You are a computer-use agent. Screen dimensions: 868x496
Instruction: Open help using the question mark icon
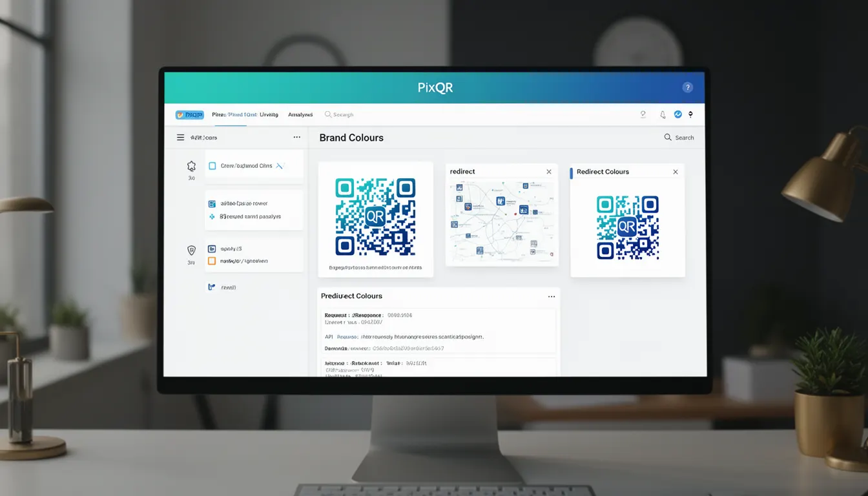tap(687, 87)
